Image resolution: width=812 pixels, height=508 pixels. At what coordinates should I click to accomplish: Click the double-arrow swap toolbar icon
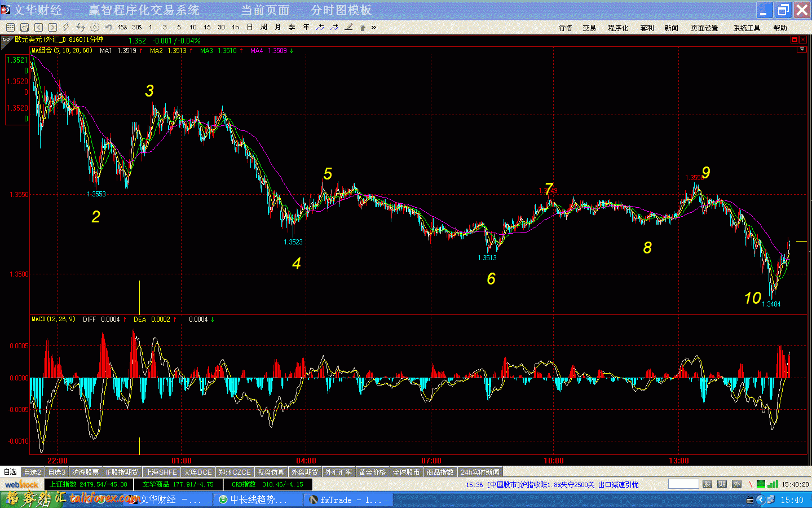pyautogui.click(x=80, y=27)
